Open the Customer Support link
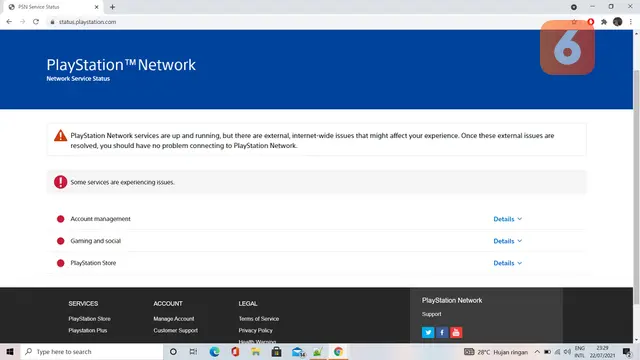This screenshot has width=640, height=360. tap(176, 331)
